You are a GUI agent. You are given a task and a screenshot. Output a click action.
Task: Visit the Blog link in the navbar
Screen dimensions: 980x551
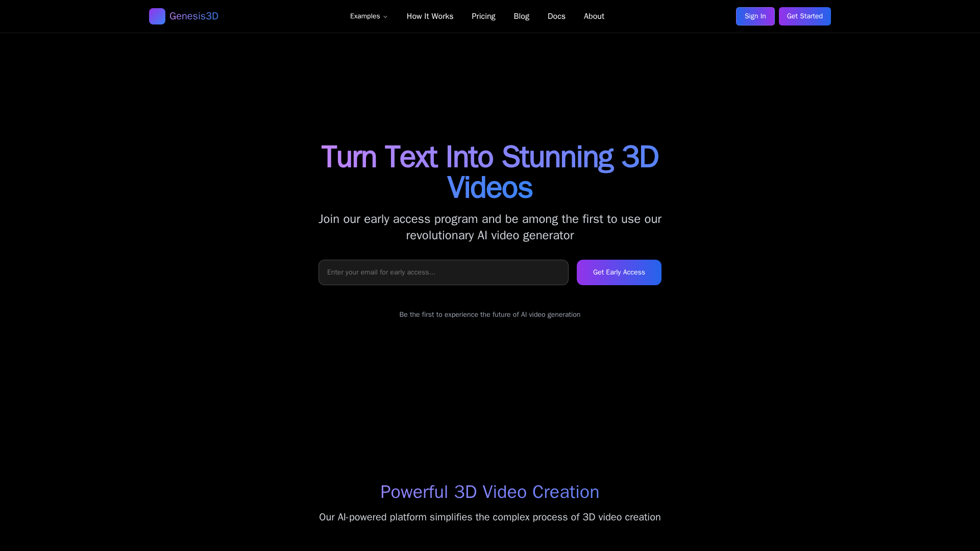point(521,16)
